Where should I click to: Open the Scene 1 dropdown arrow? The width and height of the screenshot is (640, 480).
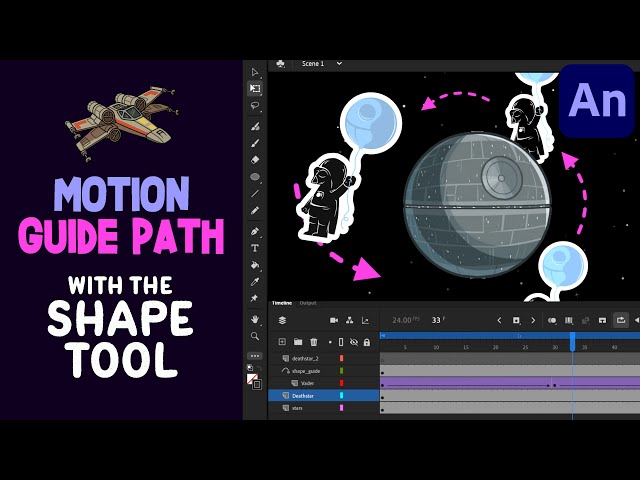click(x=339, y=64)
